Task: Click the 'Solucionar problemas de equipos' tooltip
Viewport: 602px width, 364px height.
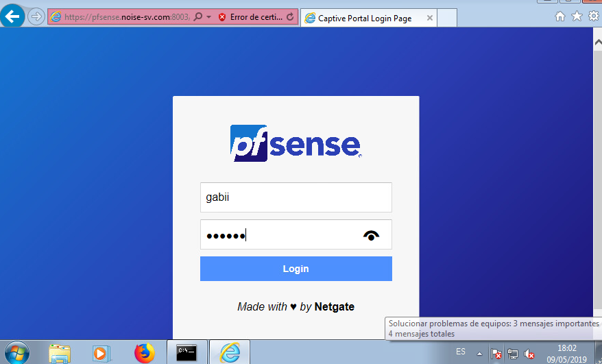Action: (x=493, y=328)
